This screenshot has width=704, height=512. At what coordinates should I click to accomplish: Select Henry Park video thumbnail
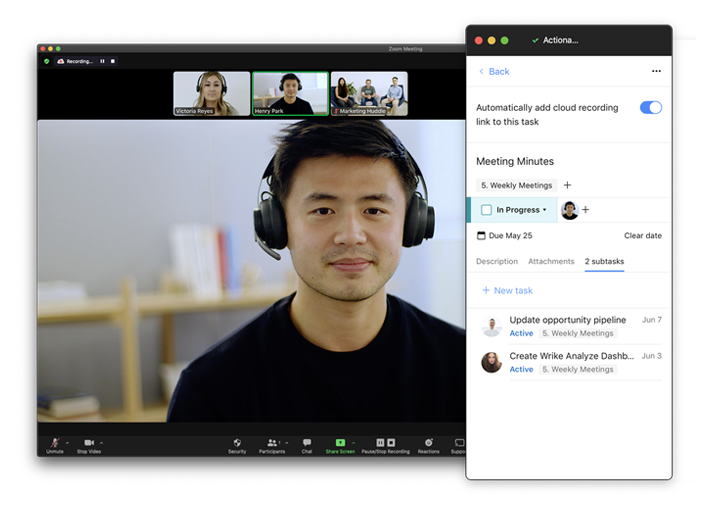[290, 93]
